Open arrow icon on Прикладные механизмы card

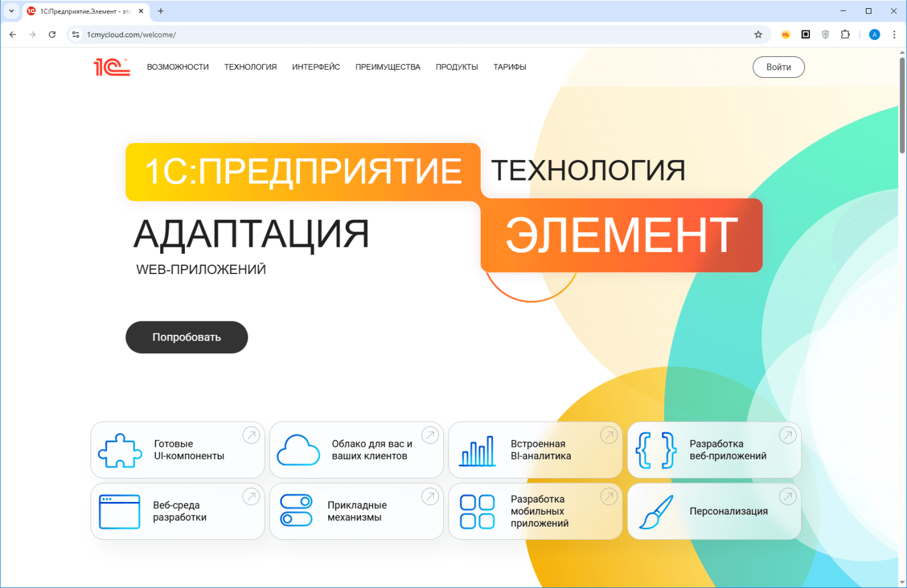click(x=431, y=497)
